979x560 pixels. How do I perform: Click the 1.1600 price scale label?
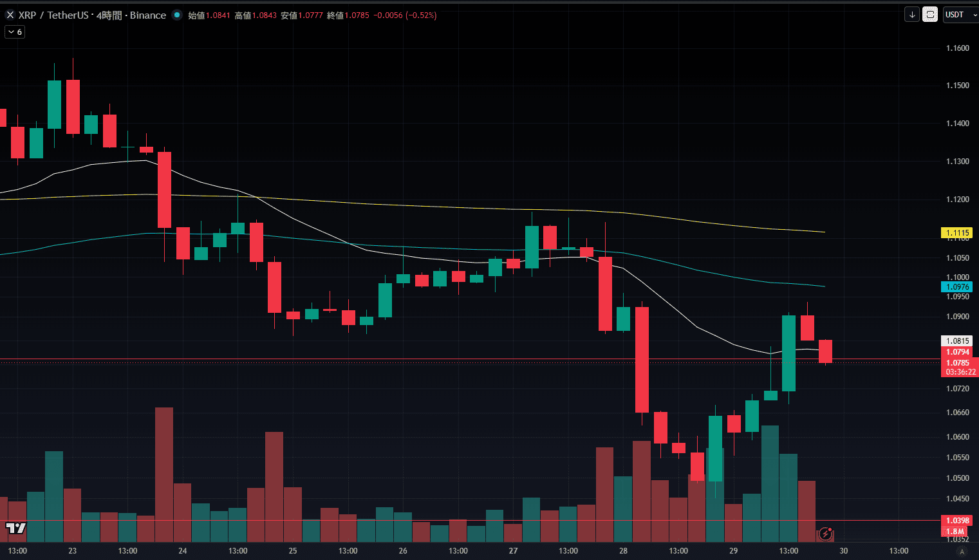957,48
